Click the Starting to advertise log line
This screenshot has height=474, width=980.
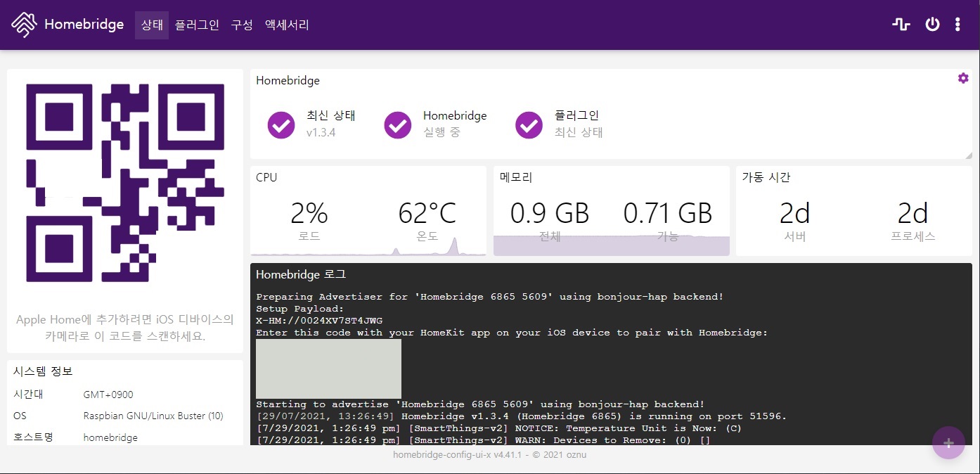coord(480,404)
